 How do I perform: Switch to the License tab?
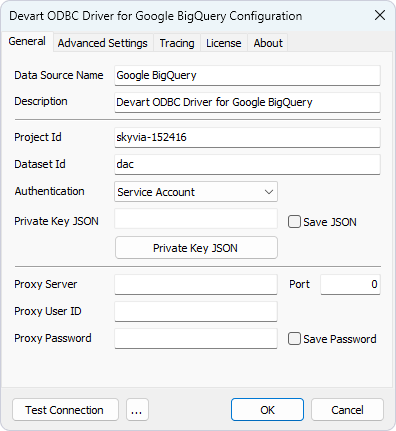coord(224,43)
